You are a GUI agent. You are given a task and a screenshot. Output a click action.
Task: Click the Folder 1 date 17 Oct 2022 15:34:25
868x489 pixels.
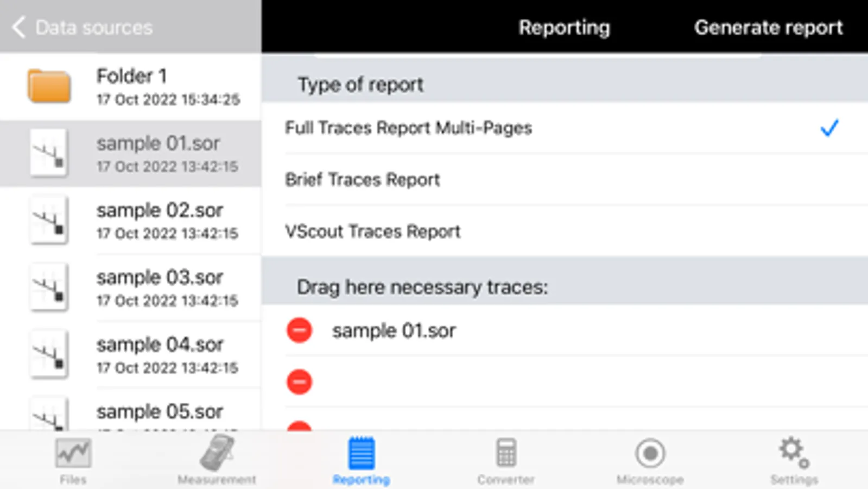[168, 100]
